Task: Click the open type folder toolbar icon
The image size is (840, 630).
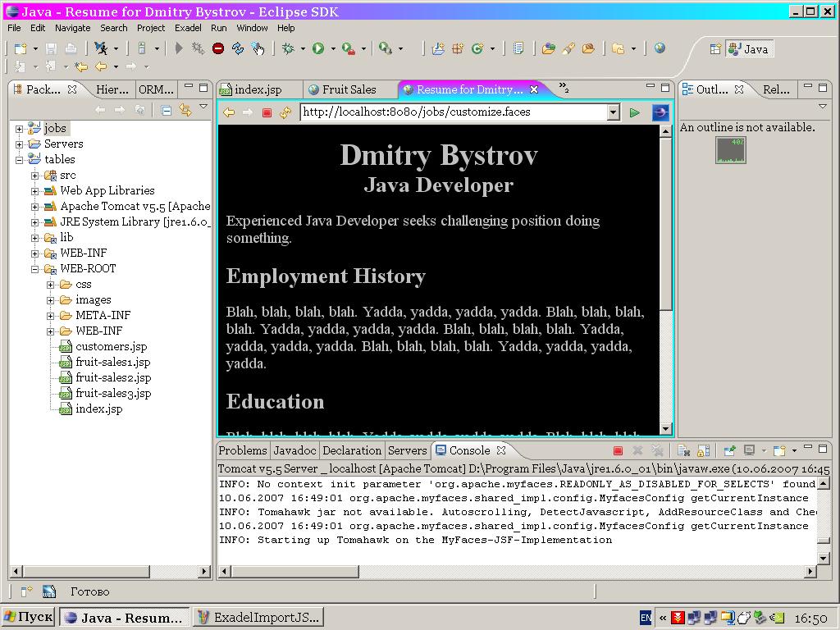Action: 548,48
